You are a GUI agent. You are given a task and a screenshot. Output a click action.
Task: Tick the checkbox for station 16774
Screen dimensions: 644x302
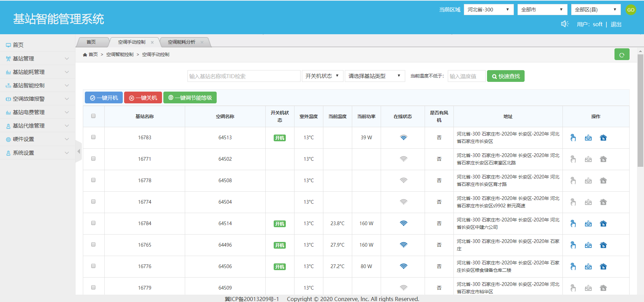coord(93,201)
